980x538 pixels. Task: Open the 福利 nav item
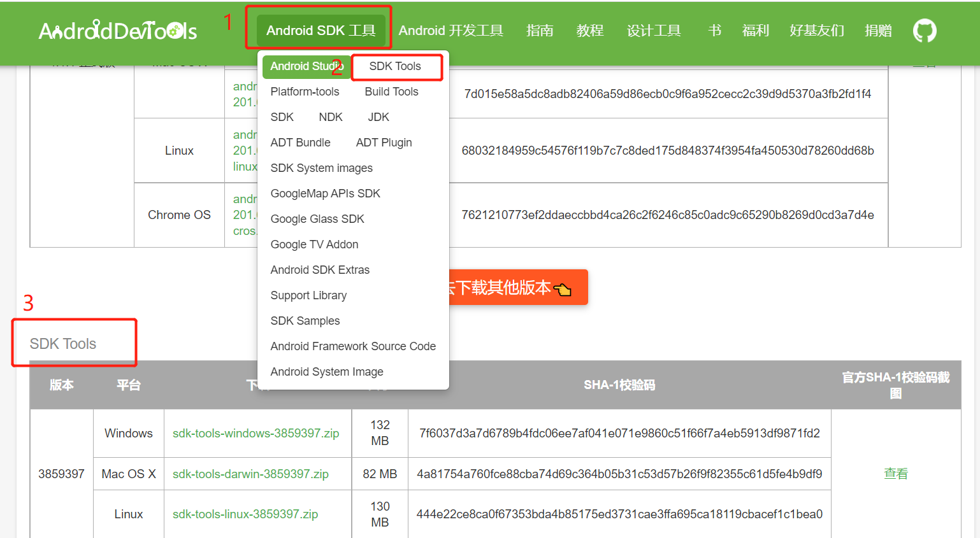point(756,31)
